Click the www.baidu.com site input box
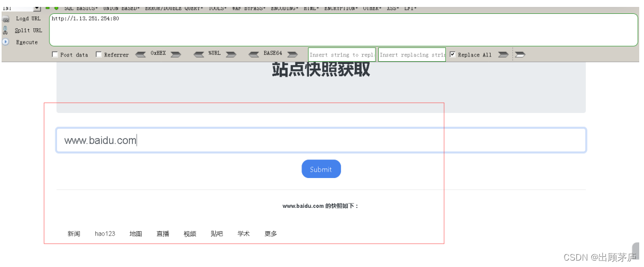This screenshot has height=267, width=644. (321, 141)
